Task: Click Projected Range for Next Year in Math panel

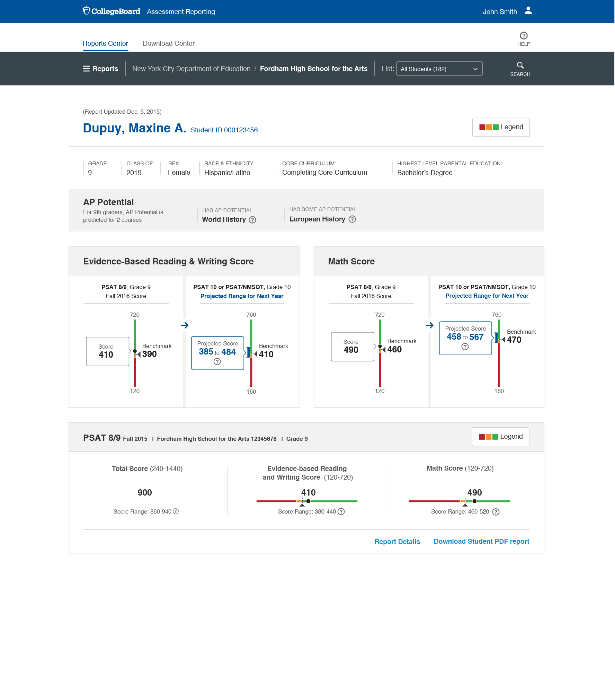Action: [487, 296]
